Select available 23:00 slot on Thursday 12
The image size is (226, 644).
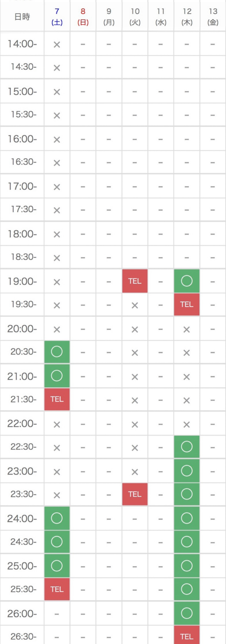187,471
